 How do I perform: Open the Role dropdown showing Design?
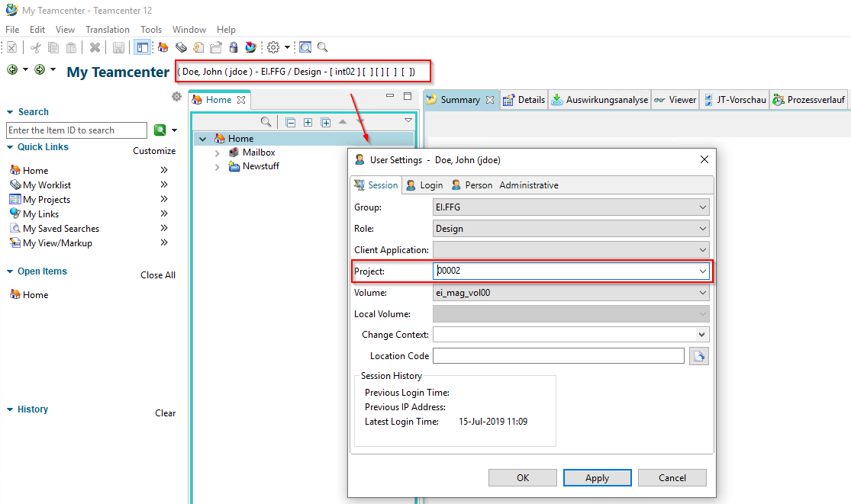[702, 229]
